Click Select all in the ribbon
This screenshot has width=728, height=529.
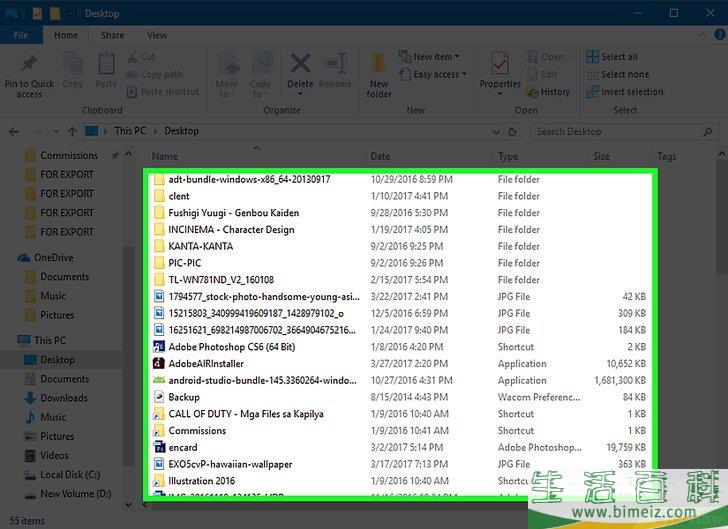pyautogui.click(x=618, y=57)
